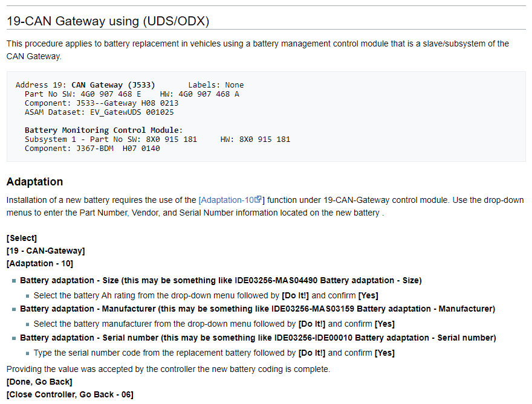Click the square bullet icon beside Battery adaptation - Size
Viewport: 532px width, 404px height.
click(14, 281)
